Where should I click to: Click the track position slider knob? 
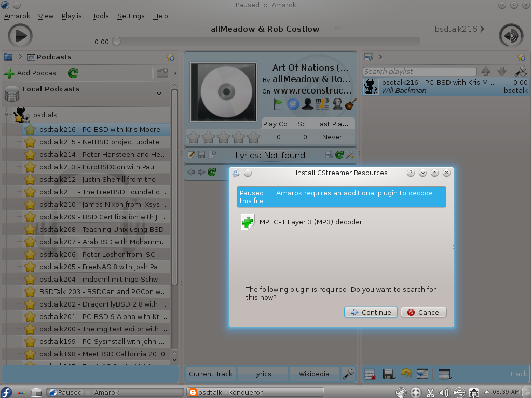coord(116,41)
